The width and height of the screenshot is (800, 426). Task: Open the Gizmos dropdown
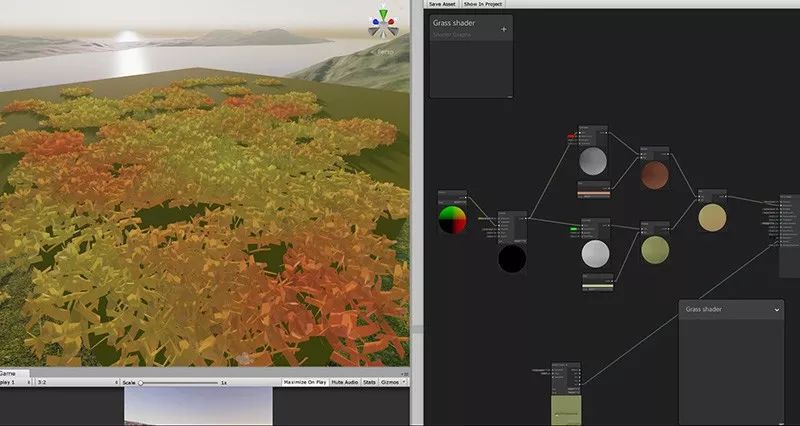[393, 382]
